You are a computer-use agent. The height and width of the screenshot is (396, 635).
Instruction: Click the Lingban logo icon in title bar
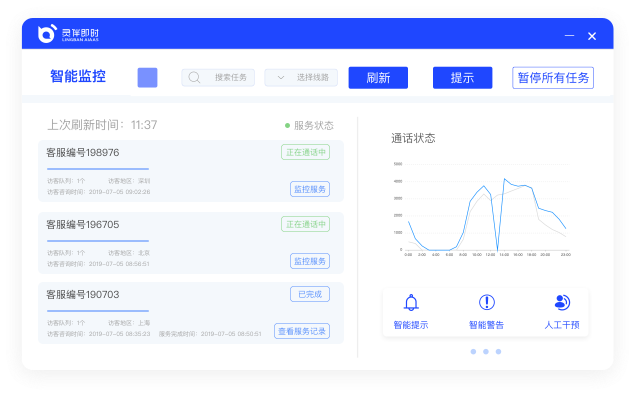pyautogui.click(x=47, y=34)
